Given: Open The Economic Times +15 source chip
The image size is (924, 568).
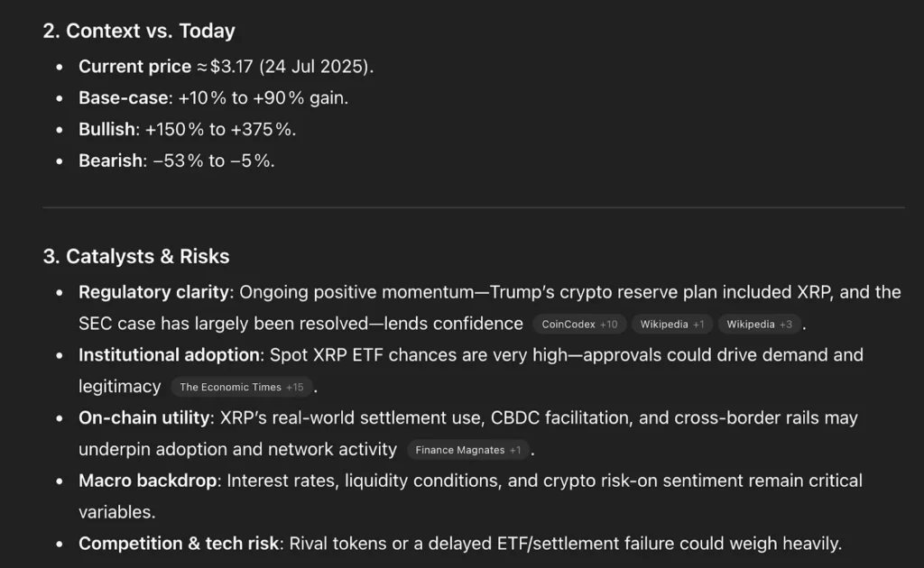Looking at the screenshot, I should click(241, 387).
